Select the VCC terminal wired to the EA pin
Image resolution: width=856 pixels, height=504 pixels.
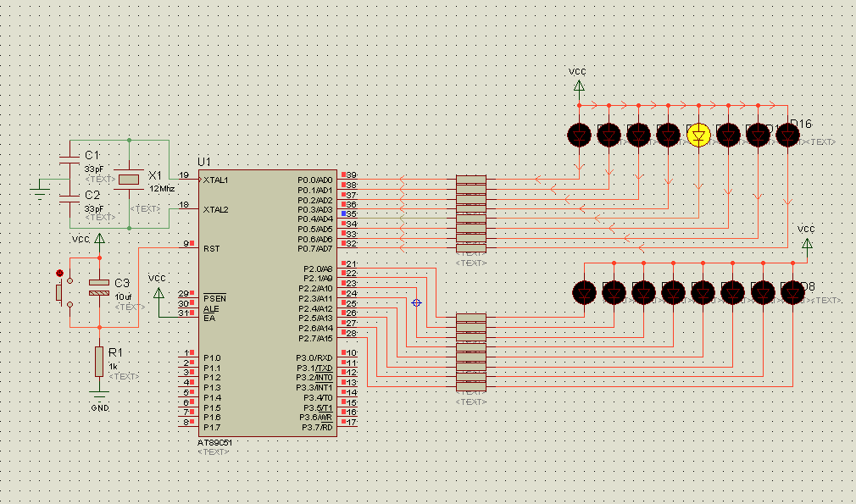[158, 293]
